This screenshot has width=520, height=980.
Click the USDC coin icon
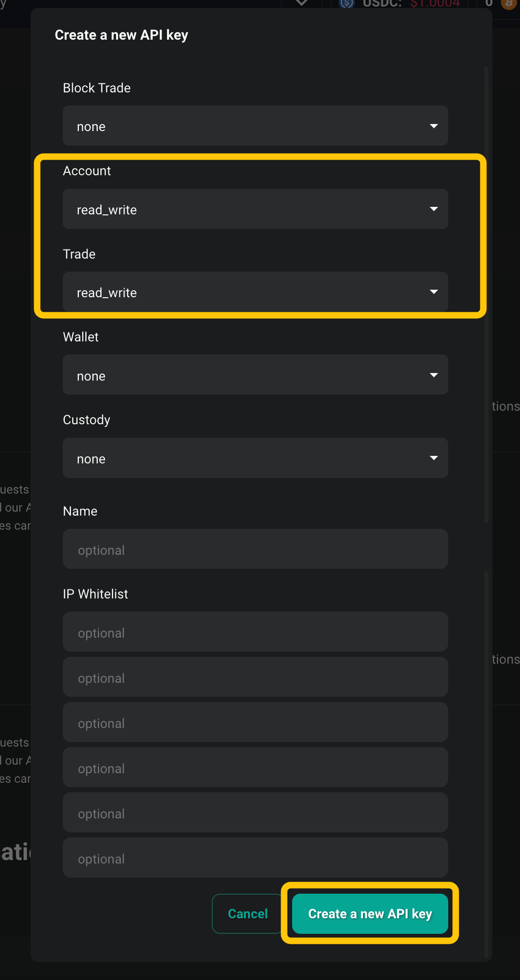click(x=346, y=4)
